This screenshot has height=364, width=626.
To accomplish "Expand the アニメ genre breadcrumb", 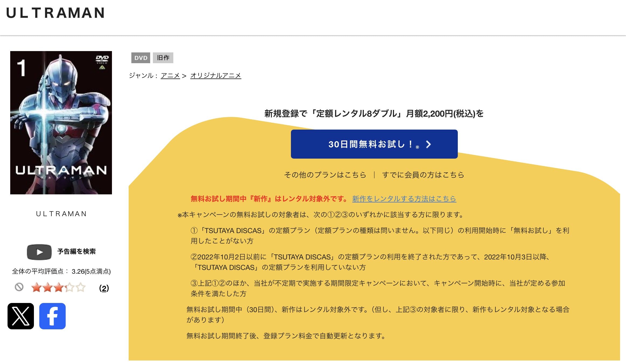I will [x=171, y=76].
